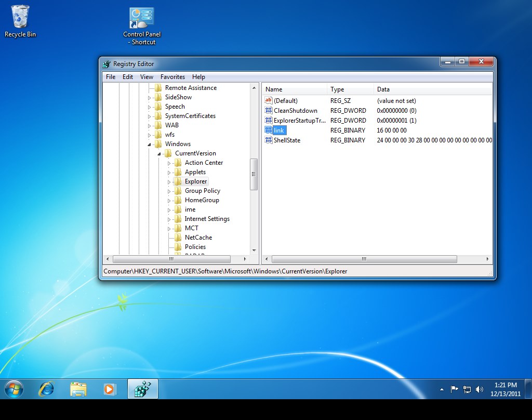This screenshot has height=420, width=532.
Task: Click the SideShow folder icon
Action: (158, 97)
